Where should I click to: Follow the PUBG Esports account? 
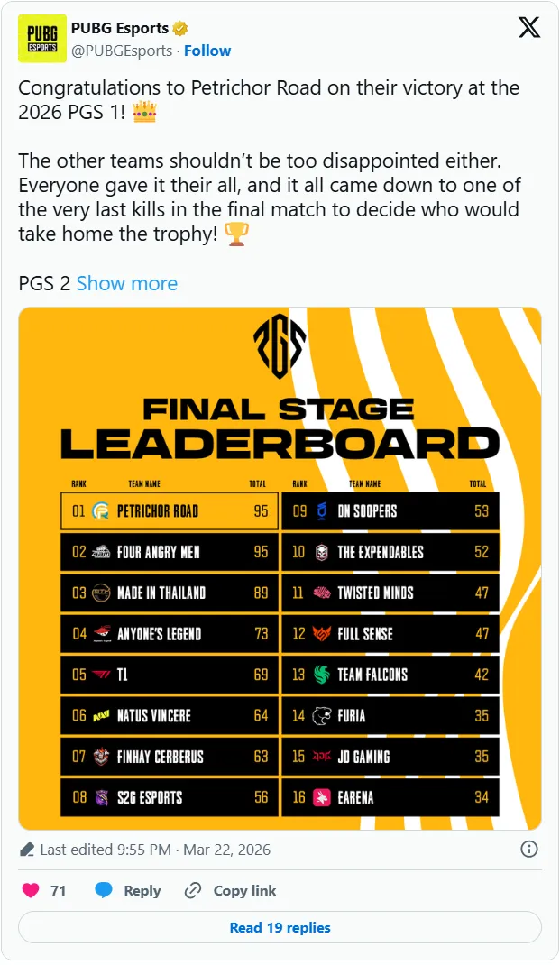point(207,51)
